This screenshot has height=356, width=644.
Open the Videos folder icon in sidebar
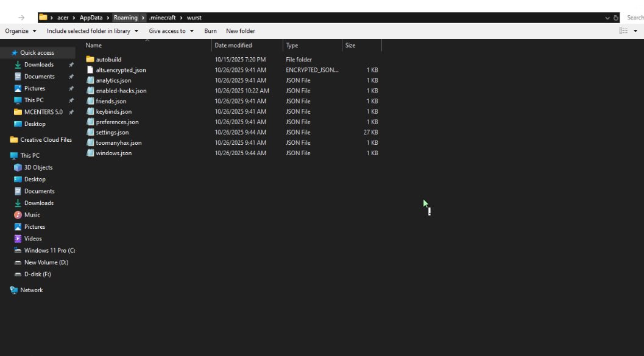18,239
